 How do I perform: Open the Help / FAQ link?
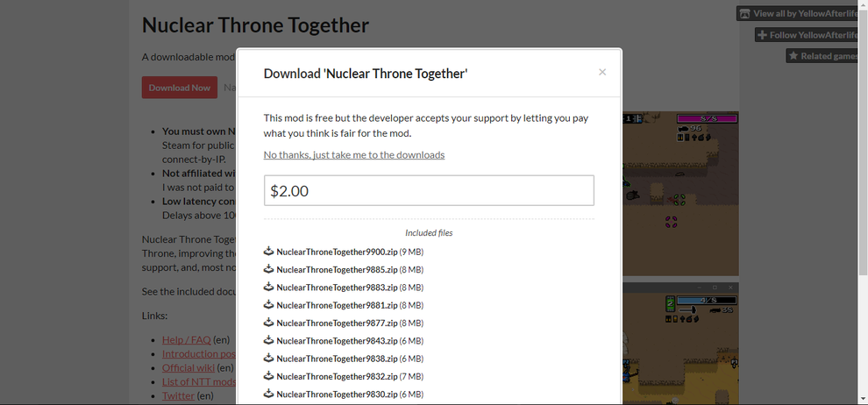pyautogui.click(x=187, y=340)
